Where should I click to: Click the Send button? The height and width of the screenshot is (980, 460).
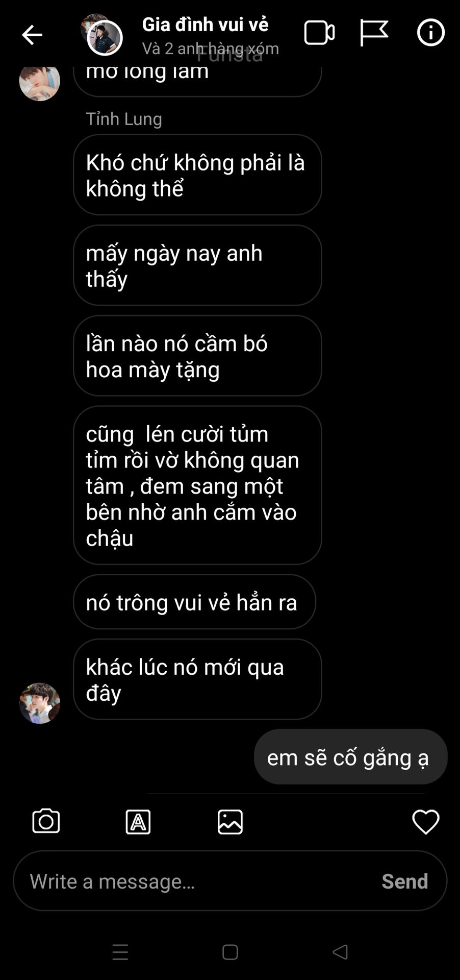(x=404, y=881)
